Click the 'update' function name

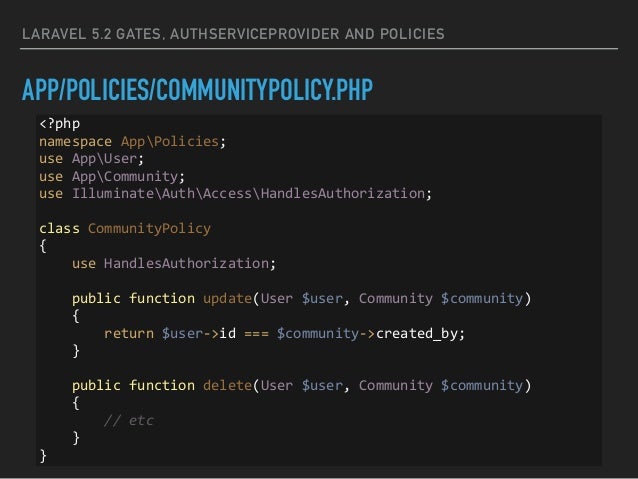coord(227,299)
